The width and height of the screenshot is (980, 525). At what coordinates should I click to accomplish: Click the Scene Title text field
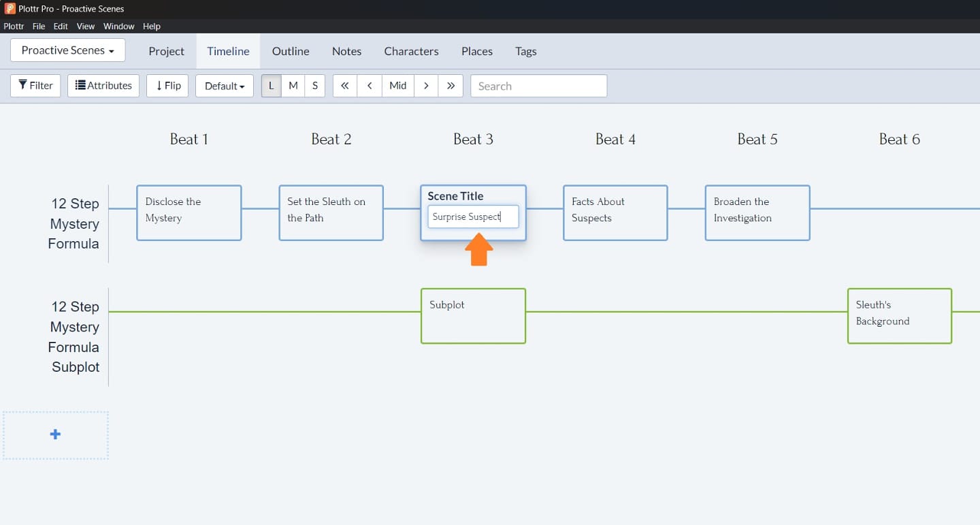click(473, 217)
